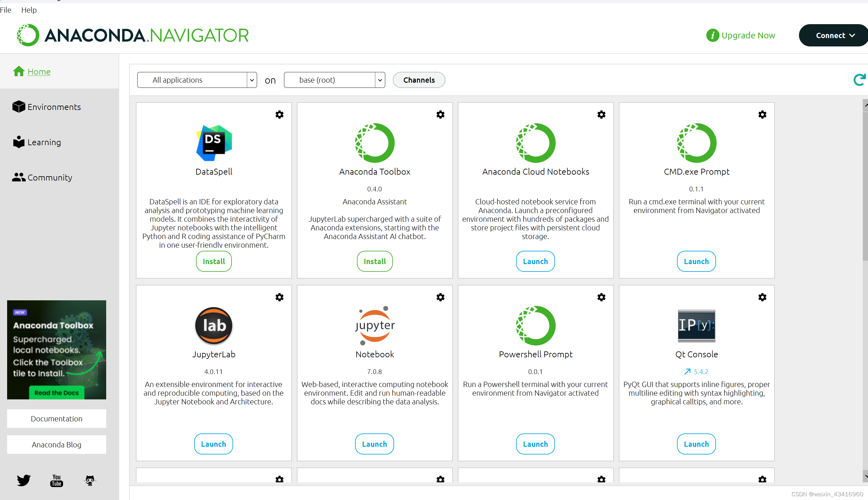Install the Anaconda Toolbox package
The height and width of the screenshot is (500, 868).
[374, 261]
